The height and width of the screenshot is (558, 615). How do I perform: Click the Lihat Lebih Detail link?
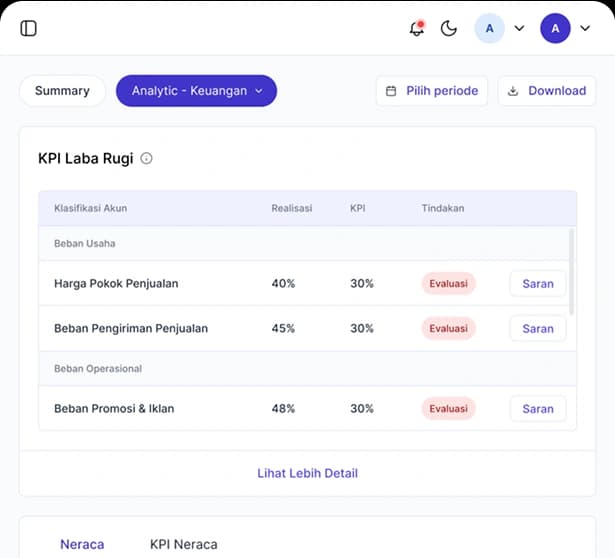pyautogui.click(x=307, y=473)
